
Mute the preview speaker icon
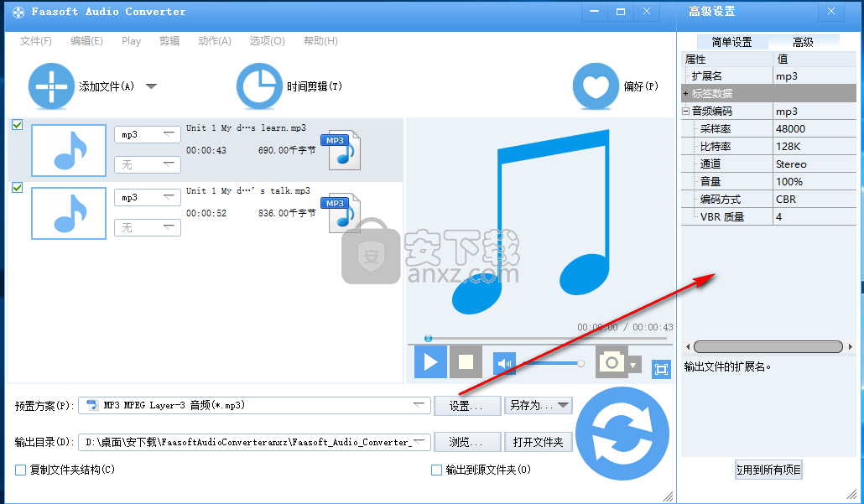coord(504,364)
